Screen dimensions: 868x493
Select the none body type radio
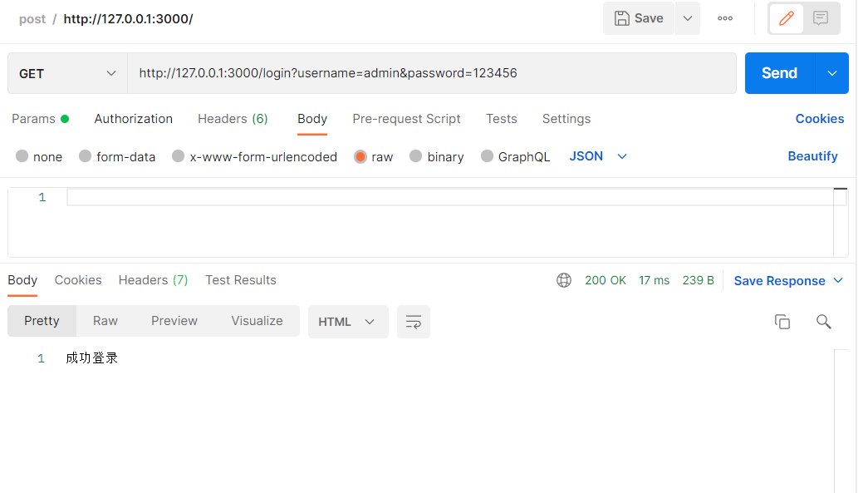coord(22,156)
